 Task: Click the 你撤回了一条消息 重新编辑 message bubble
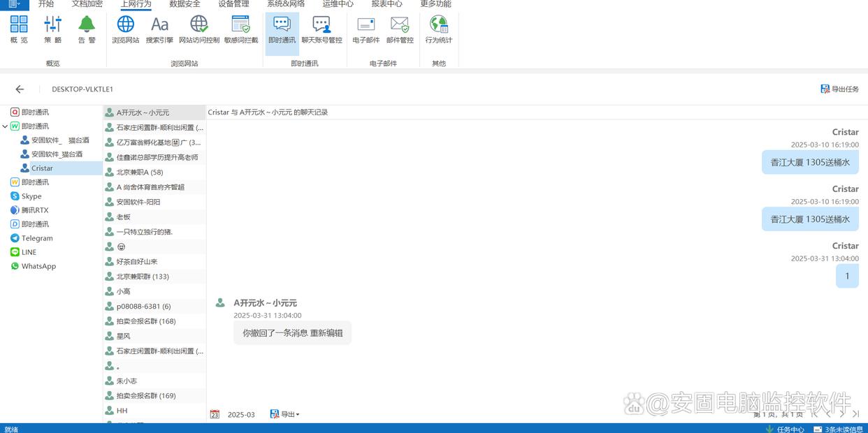tap(293, 333)
